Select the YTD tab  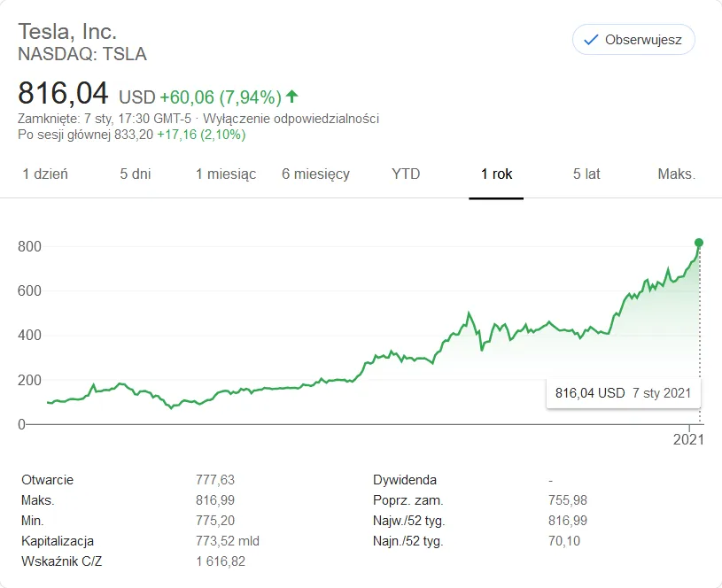(406, 174)
